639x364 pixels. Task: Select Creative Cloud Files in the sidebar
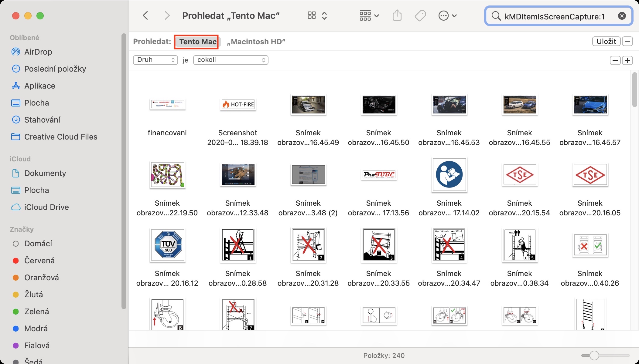coord(61,137)
